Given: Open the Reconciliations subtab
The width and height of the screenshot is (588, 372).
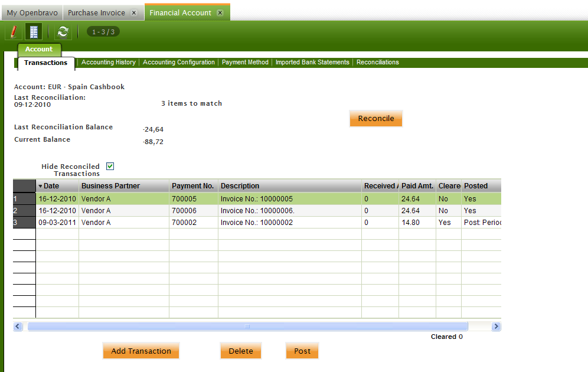Looking at the screenshot, I should 378,62.
